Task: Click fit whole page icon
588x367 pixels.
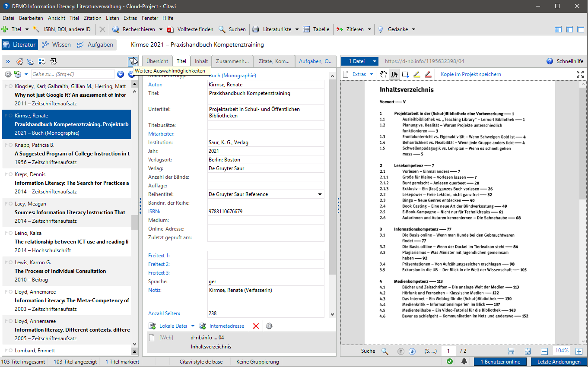Action: pos(528,351)
